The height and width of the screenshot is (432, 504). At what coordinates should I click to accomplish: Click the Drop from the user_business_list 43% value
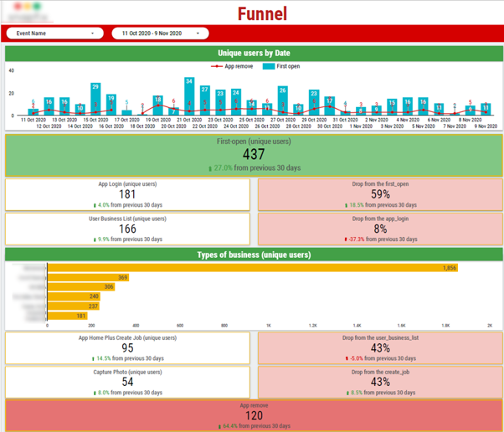[x=380, y=347]
